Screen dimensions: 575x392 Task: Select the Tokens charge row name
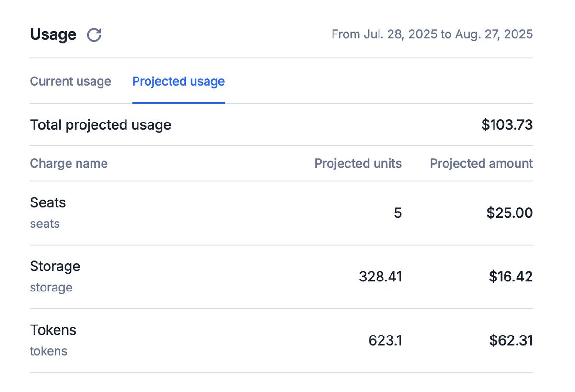(53, 330)
